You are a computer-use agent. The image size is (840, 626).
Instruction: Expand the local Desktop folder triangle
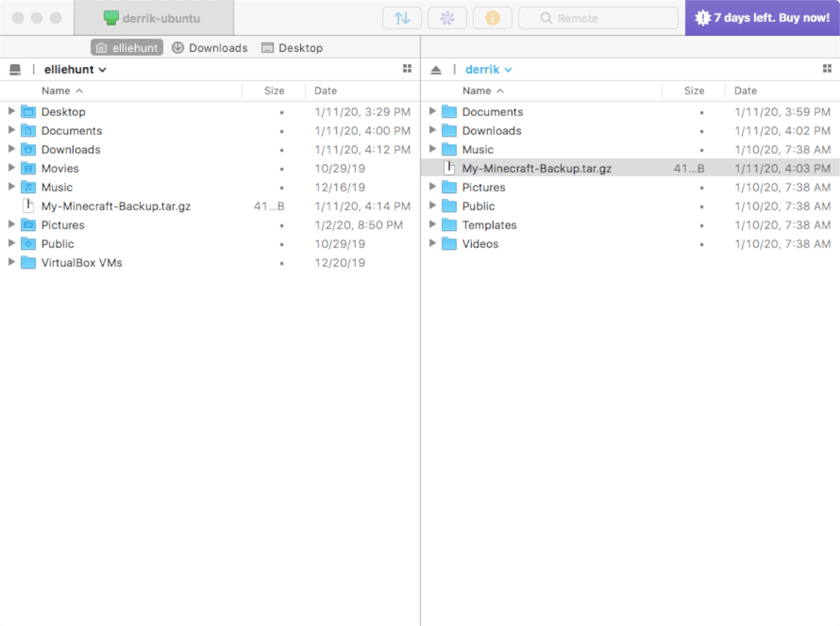(x=11, y=111)
